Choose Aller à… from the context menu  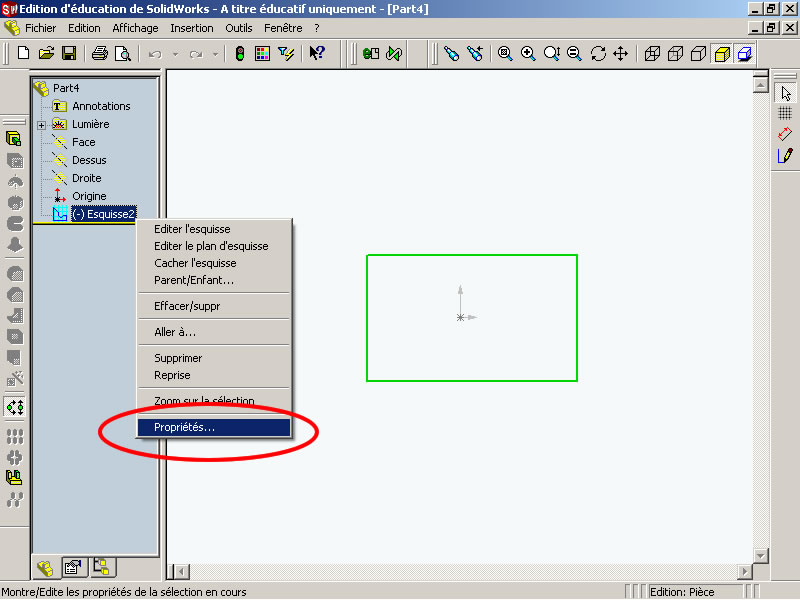[x=214, y=332]
